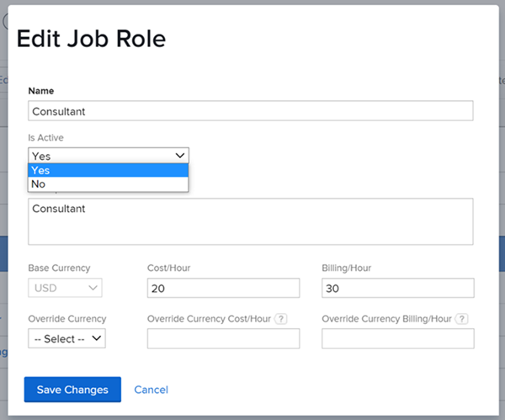
Task: Click the Edit Job Role heading
Action: click(91, 38)
